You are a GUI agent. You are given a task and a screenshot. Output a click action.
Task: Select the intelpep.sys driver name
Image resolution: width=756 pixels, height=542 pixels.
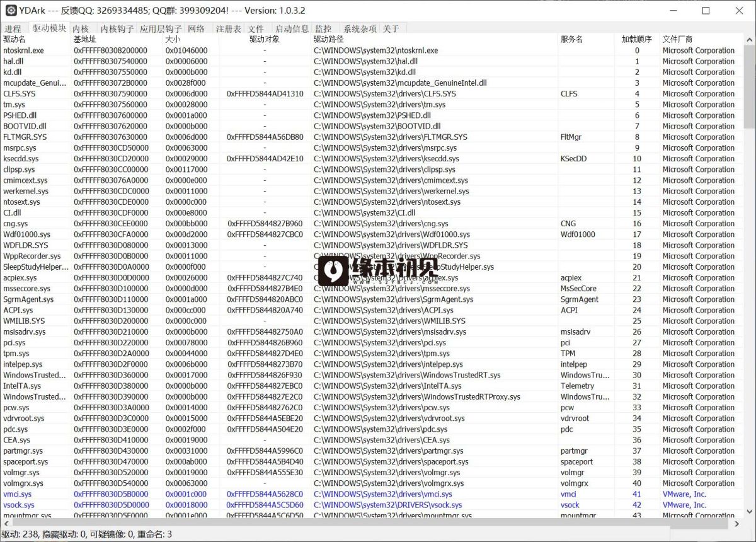click(23, 364)
